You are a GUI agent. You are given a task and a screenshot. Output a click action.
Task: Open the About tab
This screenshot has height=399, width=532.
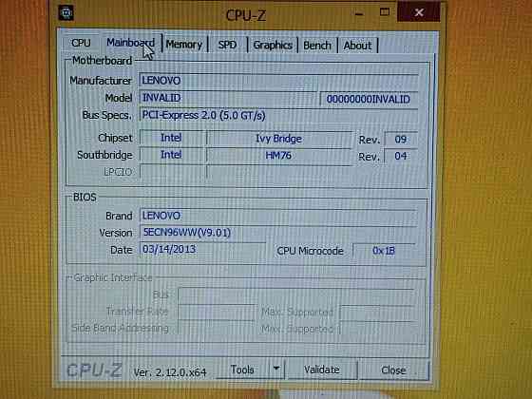pos(357,46)
